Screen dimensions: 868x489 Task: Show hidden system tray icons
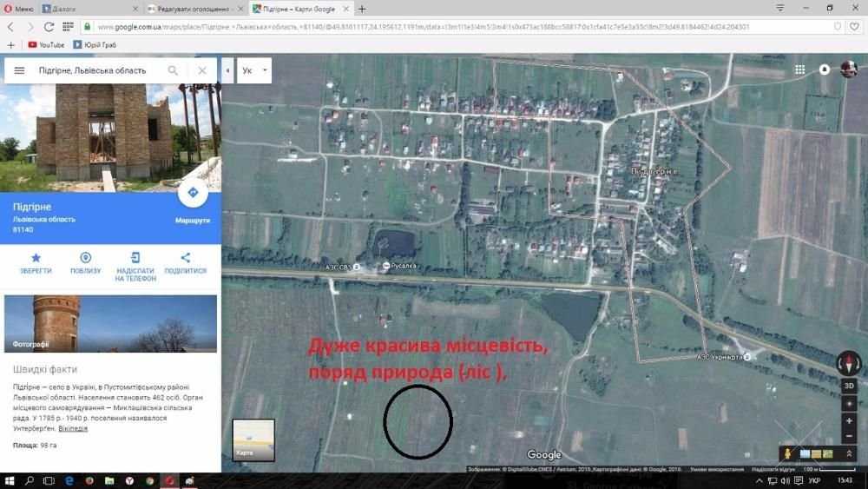pyautogui.click(x=759, y=480)
